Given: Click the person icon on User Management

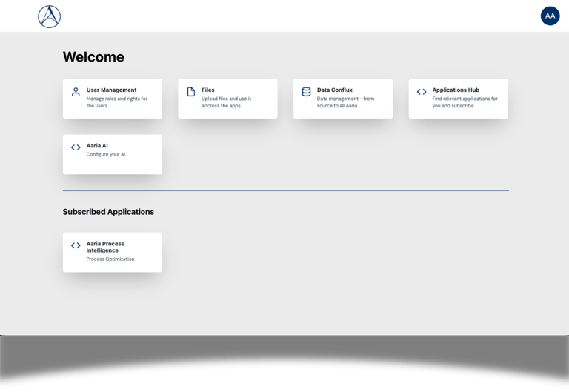Looking at the screenshot, I should click(76, 92).
